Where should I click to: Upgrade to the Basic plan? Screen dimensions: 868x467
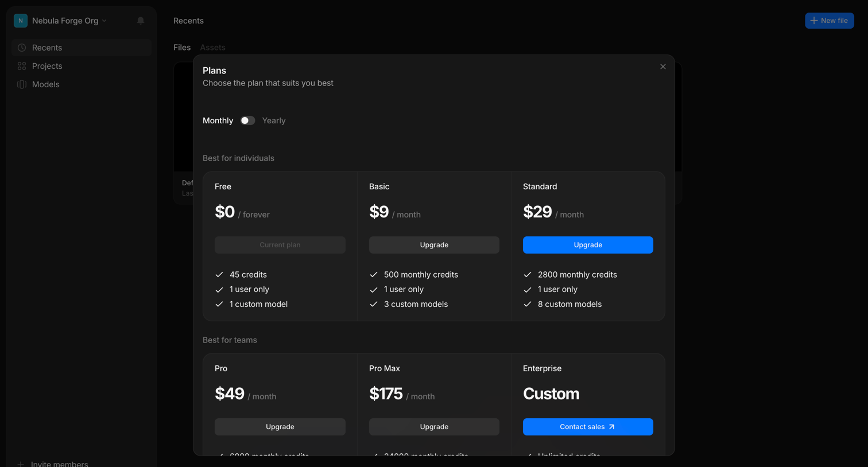[x=434, y=245]
